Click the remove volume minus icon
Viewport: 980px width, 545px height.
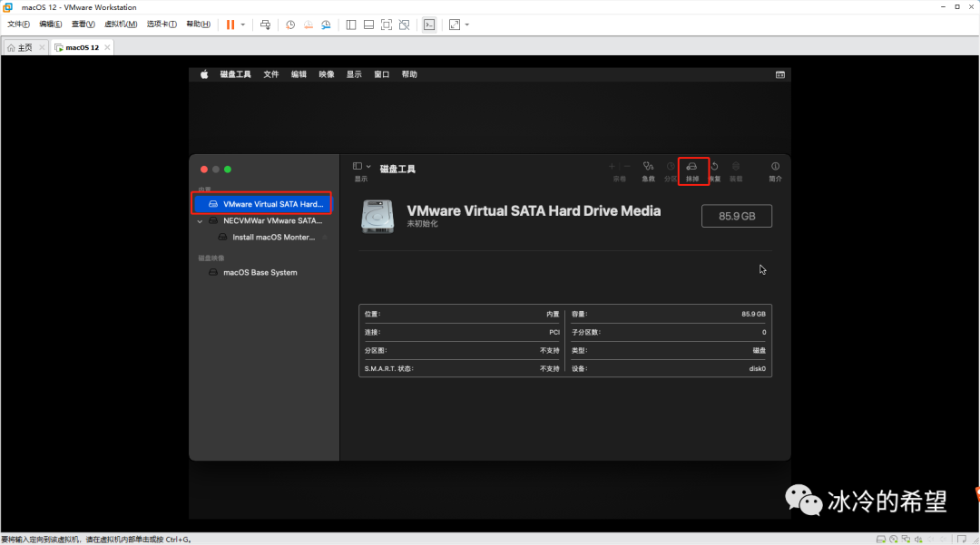click(x=627, y=167)
